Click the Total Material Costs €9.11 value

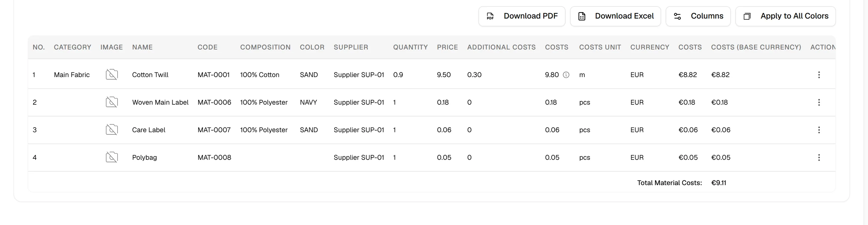click(719, 183)
